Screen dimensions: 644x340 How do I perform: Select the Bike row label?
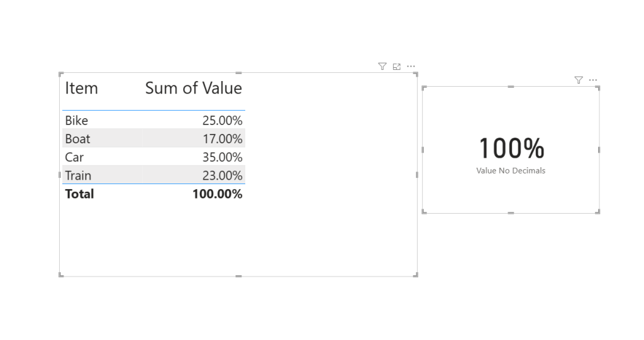point(77,120)
